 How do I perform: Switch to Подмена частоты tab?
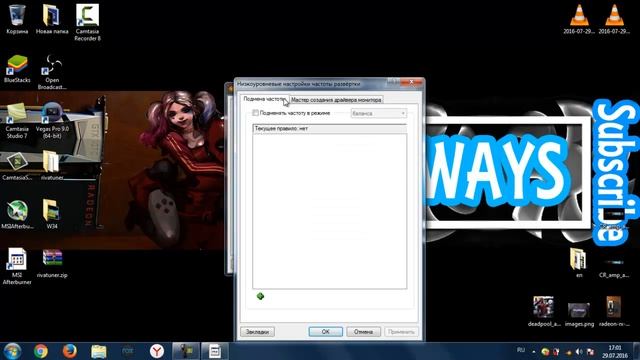point(264,99)
